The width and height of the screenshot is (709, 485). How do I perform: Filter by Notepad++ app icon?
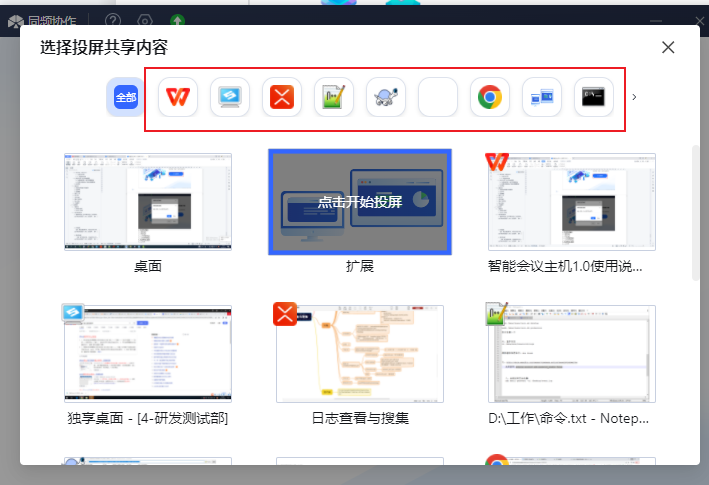click(x=334, y=97)
